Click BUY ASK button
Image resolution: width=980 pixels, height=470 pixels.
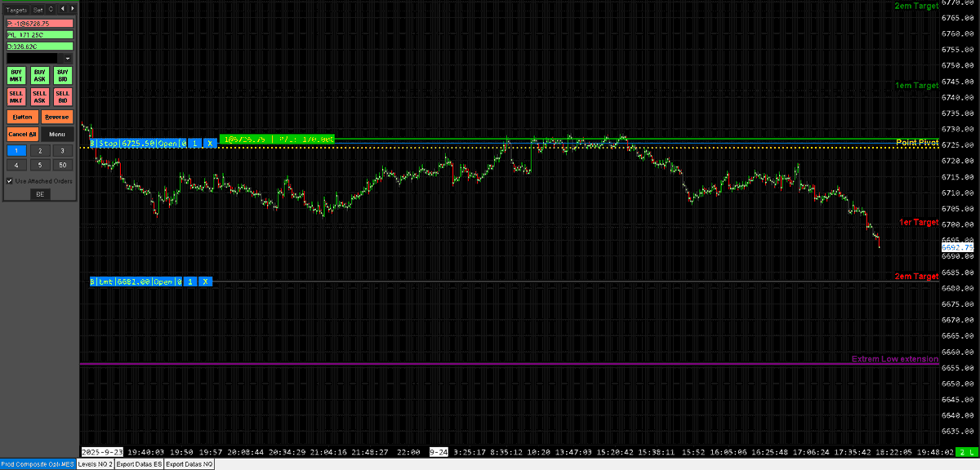point(39,75)
